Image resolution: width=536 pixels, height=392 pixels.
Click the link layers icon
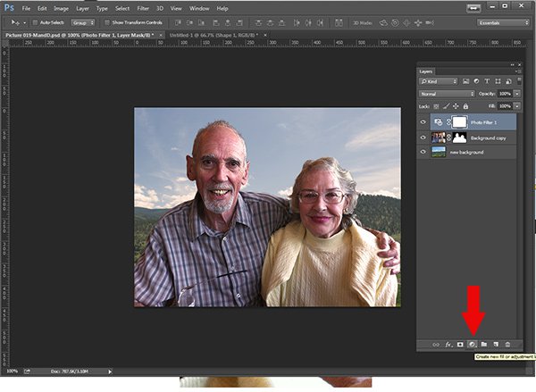(x=436, y=344)
